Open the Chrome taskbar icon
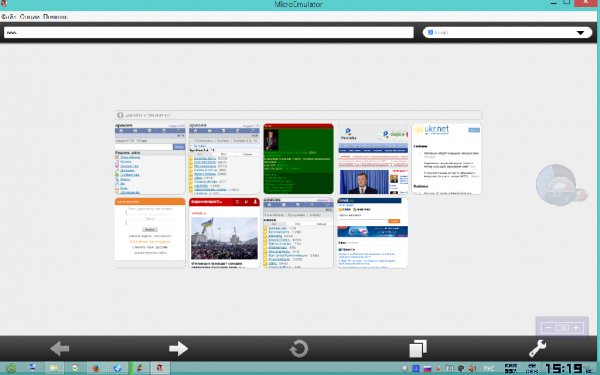 tap(75, 368)
